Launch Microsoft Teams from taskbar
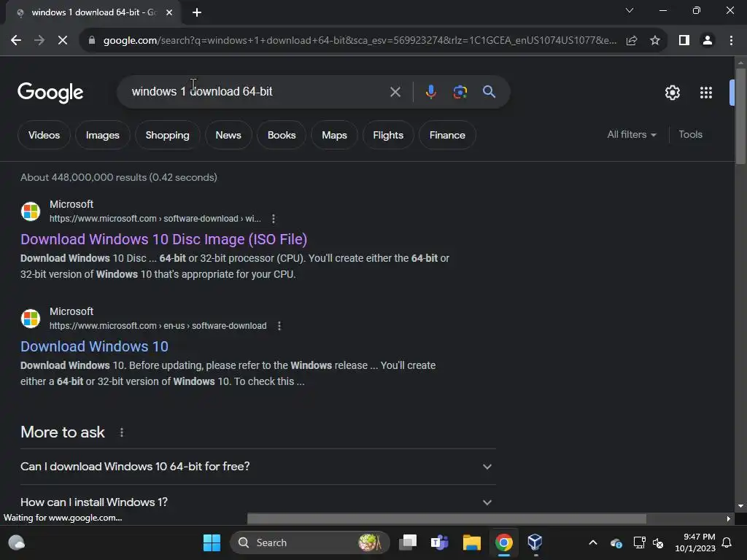 (x=439, y=542)
